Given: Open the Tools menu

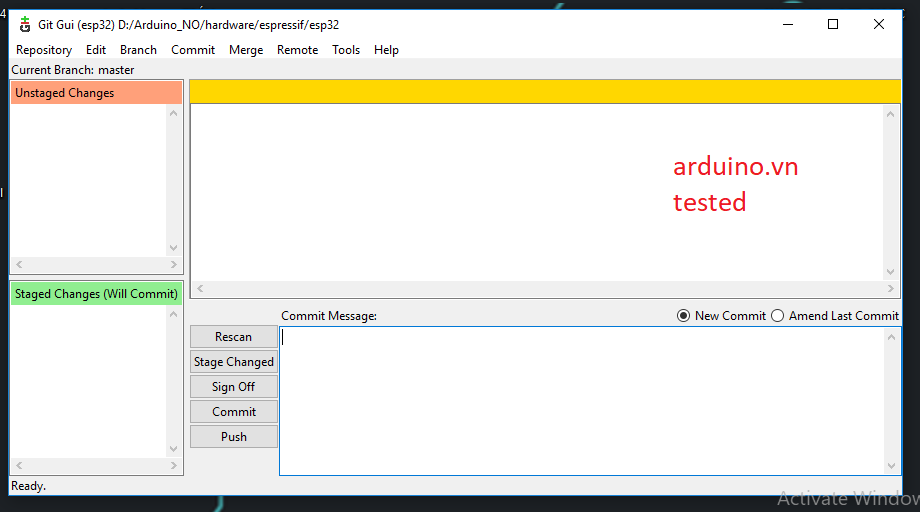Looking at the screenshot, I should pyautogui.click(x=346, y=50).
